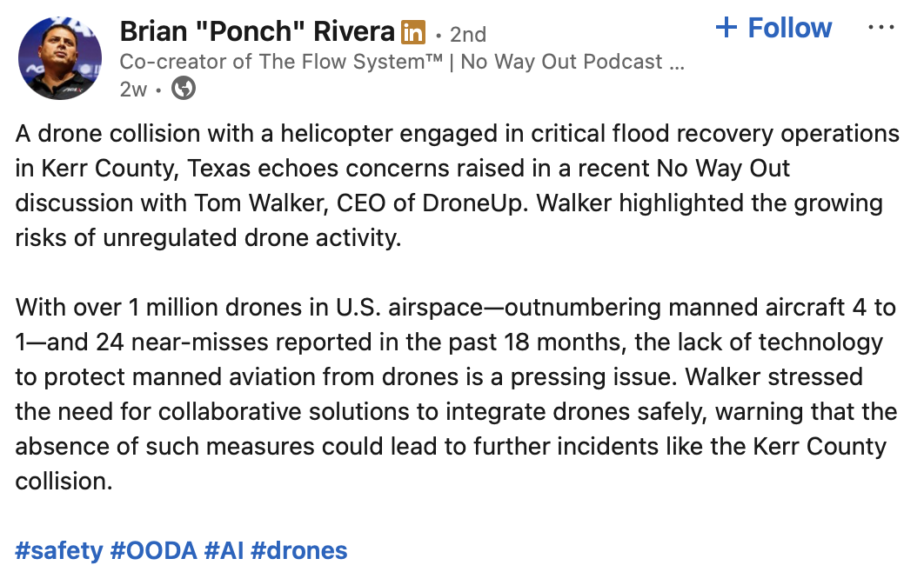
Task: Click the 2w post timestamp
Action: 133,90
